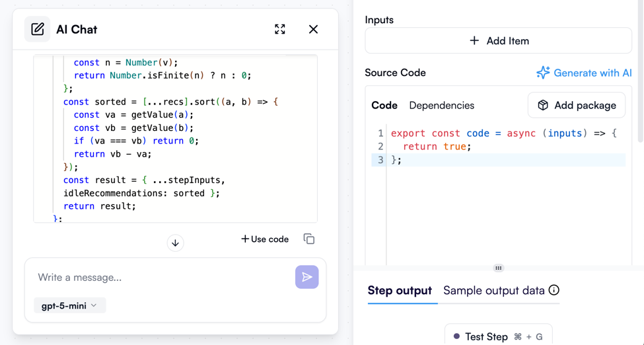Click the info icon next to Sample output data
Screen dimensions: 644x345
pyautogui.click(x=554, y=290)
